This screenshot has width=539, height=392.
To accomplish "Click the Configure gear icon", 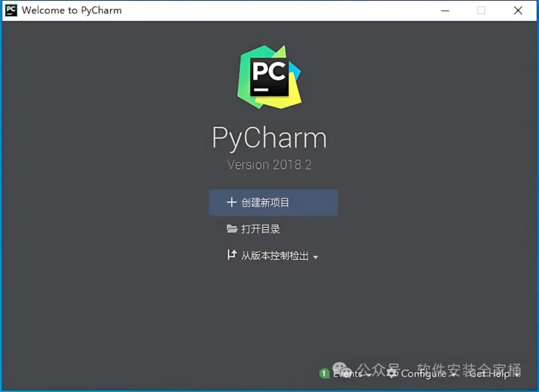I will tap(392, 373).
